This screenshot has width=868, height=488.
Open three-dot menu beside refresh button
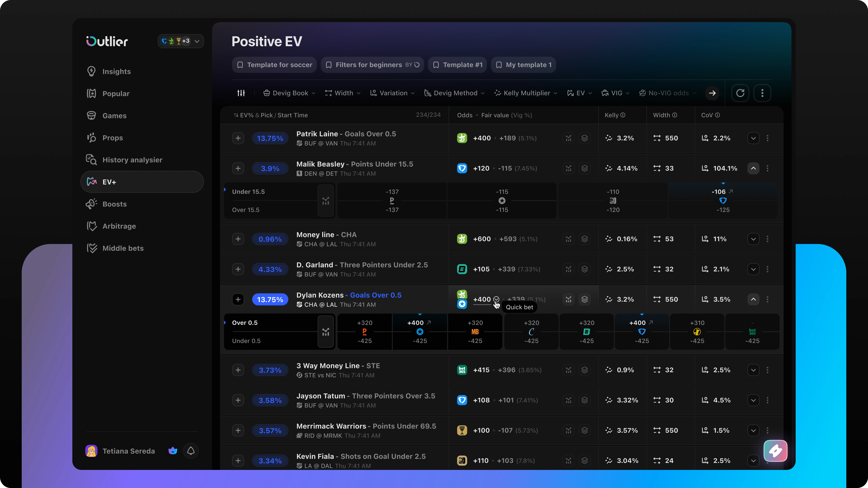tap(762, 93)
